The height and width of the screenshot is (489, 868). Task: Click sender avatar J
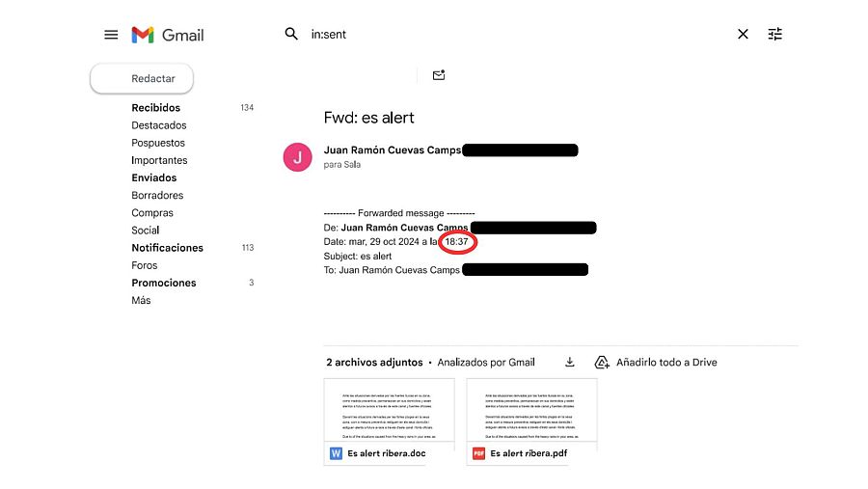(297, 156)
